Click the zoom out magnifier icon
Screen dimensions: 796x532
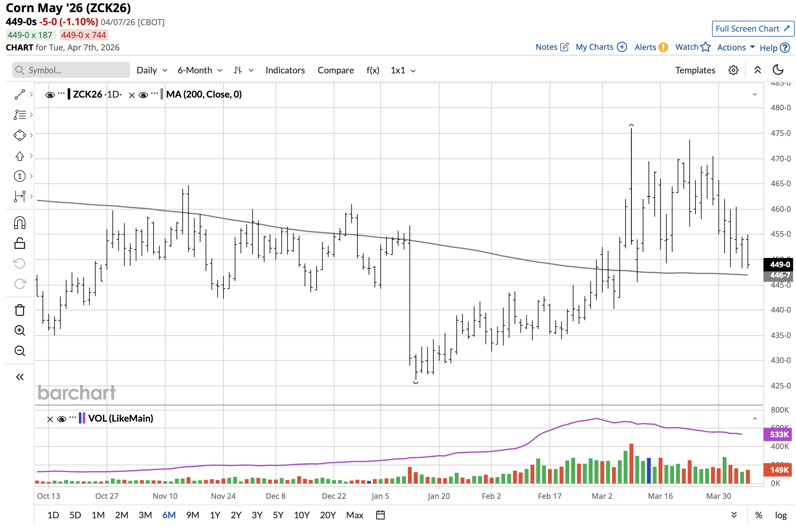click(x=20, y=351)
